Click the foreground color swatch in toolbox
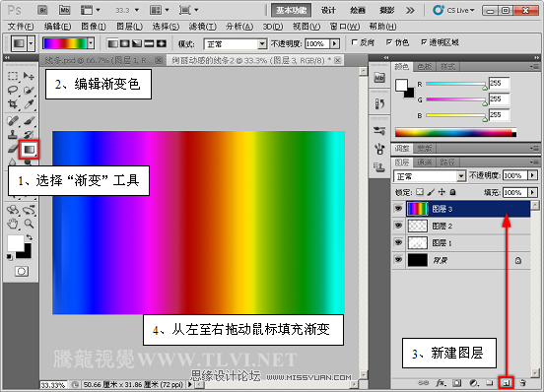Image resolution: width=544 pixels, height=392 pixels. pos(15,242)
